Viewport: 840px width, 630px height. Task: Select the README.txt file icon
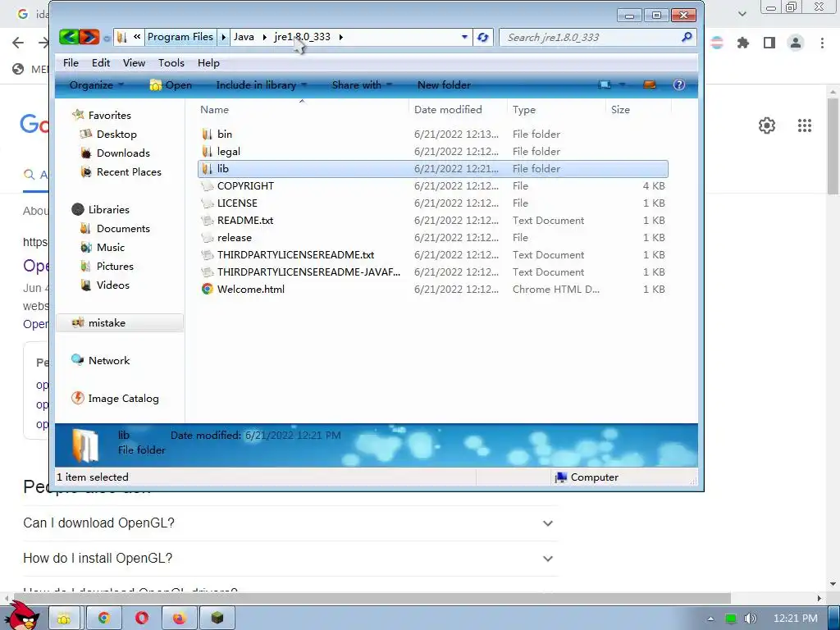pyautogui.click(x=208, y=220)
